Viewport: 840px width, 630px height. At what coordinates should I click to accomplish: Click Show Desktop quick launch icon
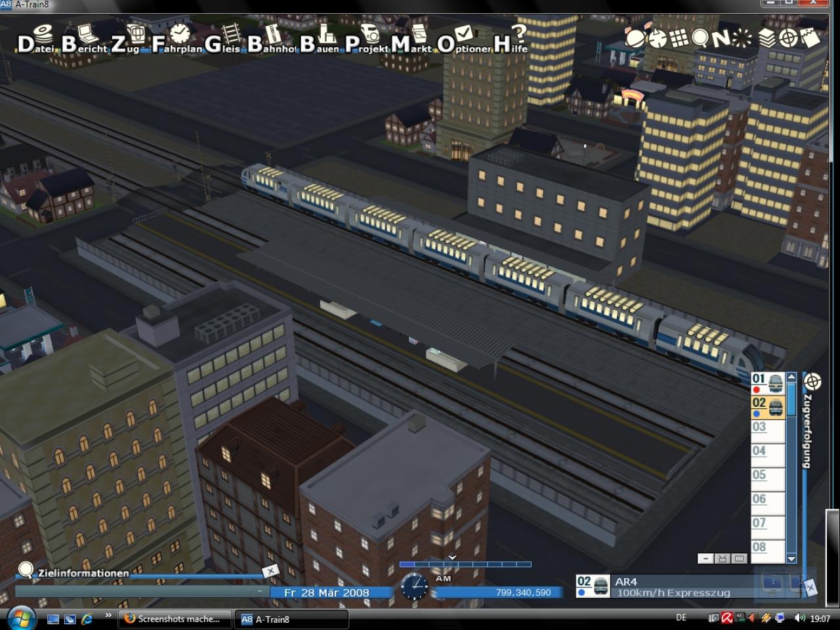click(x=53, y=619)
